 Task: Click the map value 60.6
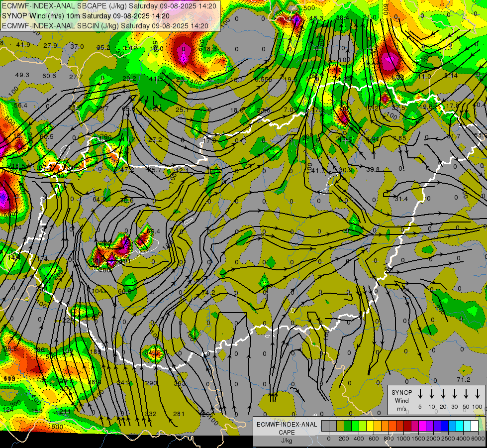pos(49,76)
